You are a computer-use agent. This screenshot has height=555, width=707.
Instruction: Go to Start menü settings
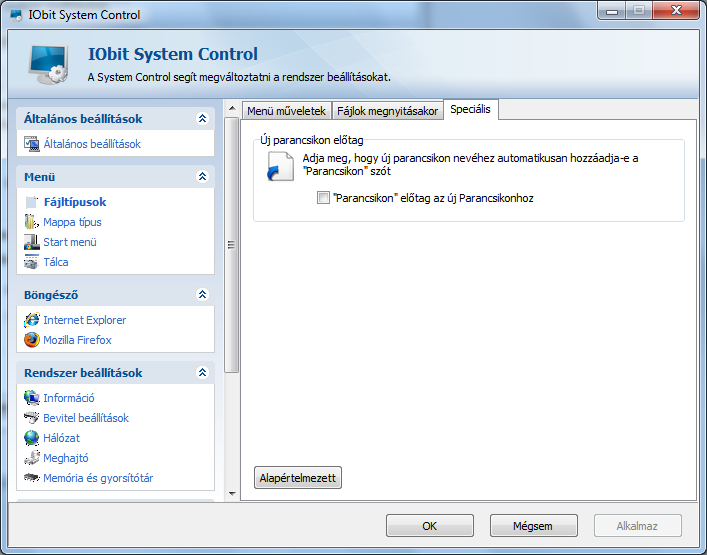click(x=70, y=242)
